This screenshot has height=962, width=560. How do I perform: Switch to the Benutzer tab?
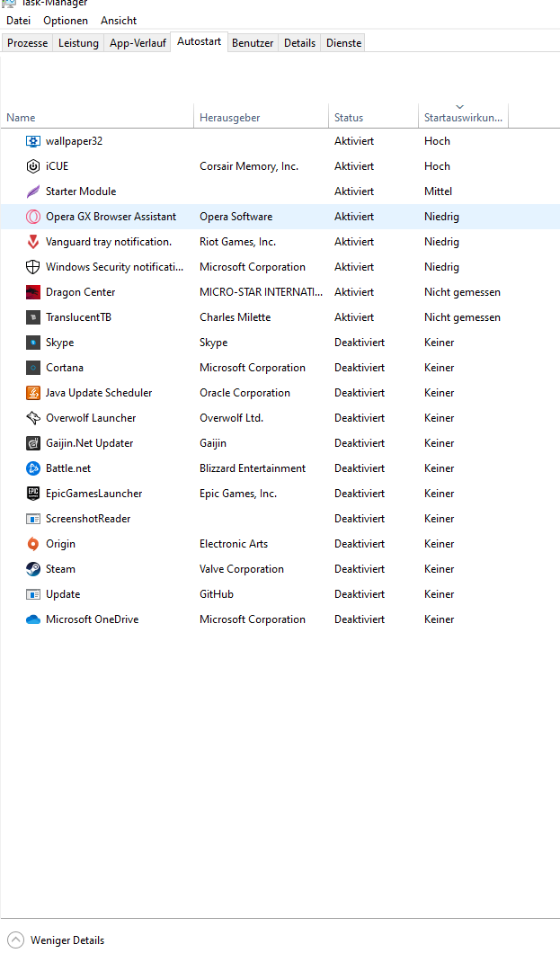coord(252,43)
